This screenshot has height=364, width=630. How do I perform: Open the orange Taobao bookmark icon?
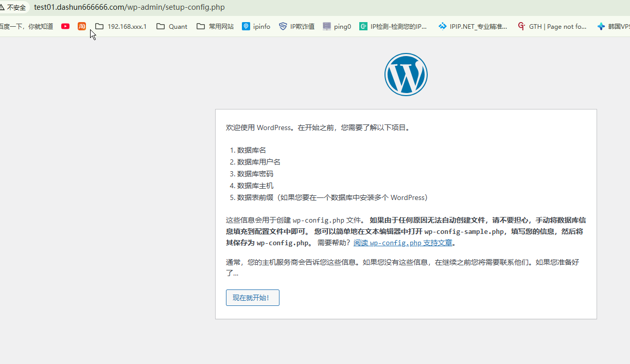click(x=82, y=26)
